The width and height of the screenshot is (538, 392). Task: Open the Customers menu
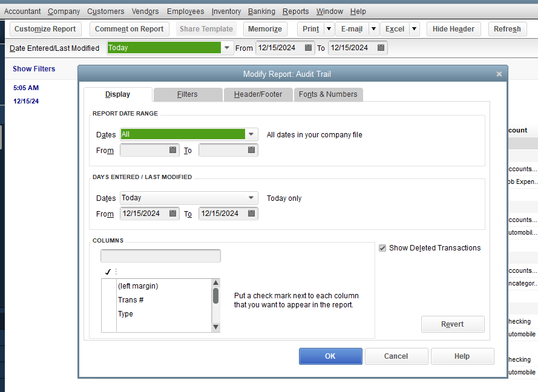(x=106, y=11)
